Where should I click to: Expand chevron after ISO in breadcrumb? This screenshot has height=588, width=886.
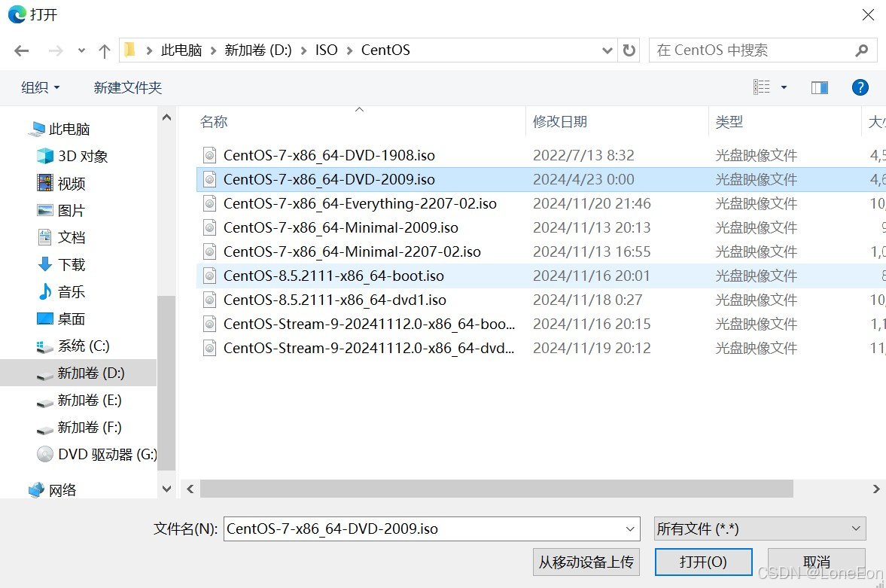coord(349,51)
